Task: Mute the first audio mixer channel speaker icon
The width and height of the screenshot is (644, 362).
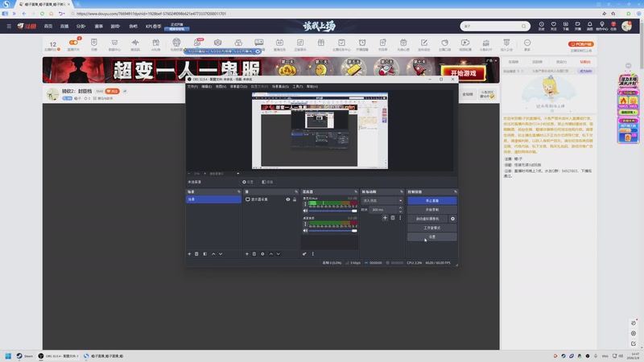Action: [305, 211]
